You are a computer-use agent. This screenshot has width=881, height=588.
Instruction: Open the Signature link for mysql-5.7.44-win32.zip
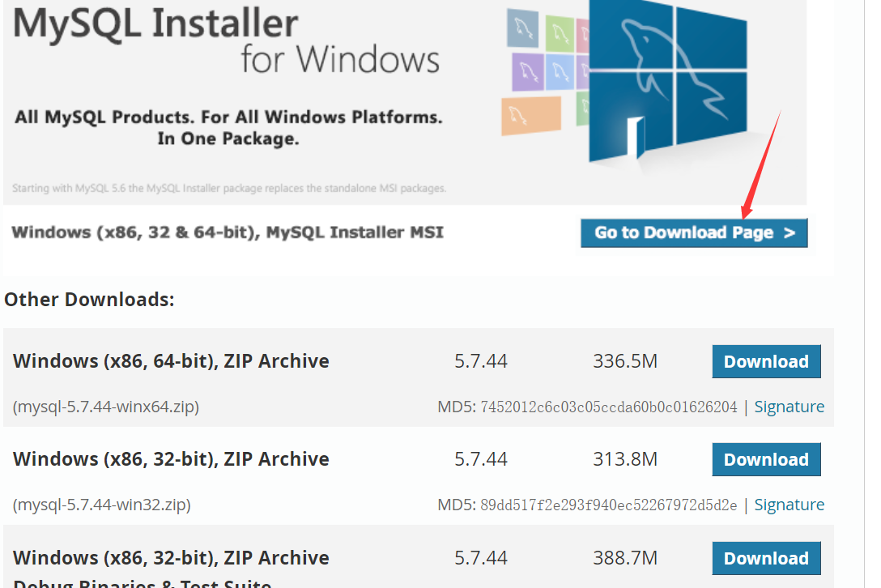click(x=789, y=505)
